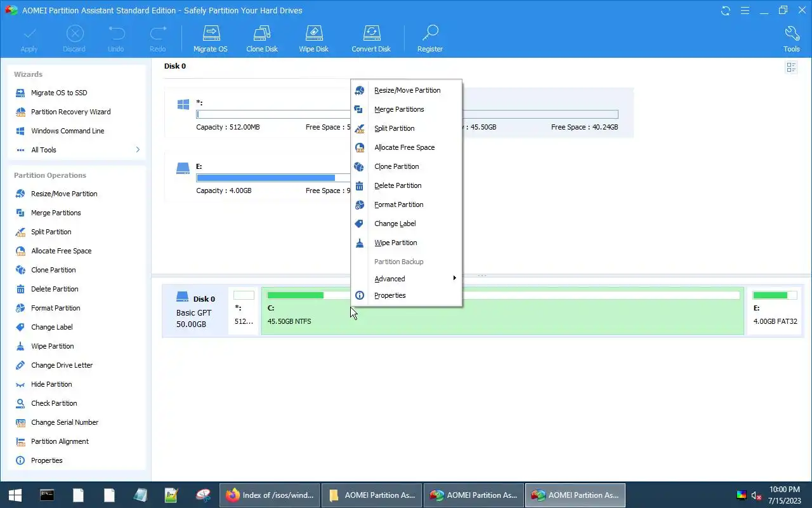
Task: Click Change Label in left sidebar
Action: [x=51, y=327]
